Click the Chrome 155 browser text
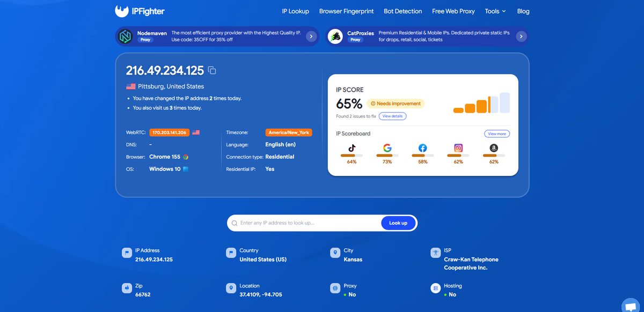The image size is (644, 312). (x=165, y=157)
